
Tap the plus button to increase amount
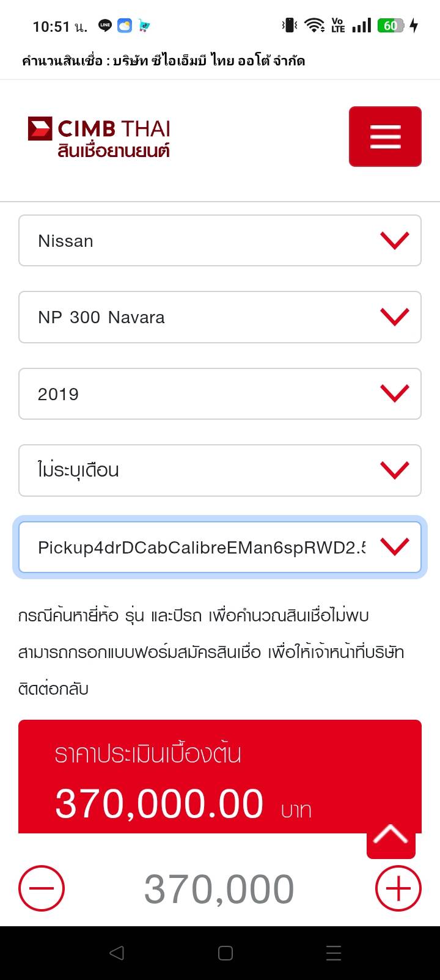pos(398,888)
